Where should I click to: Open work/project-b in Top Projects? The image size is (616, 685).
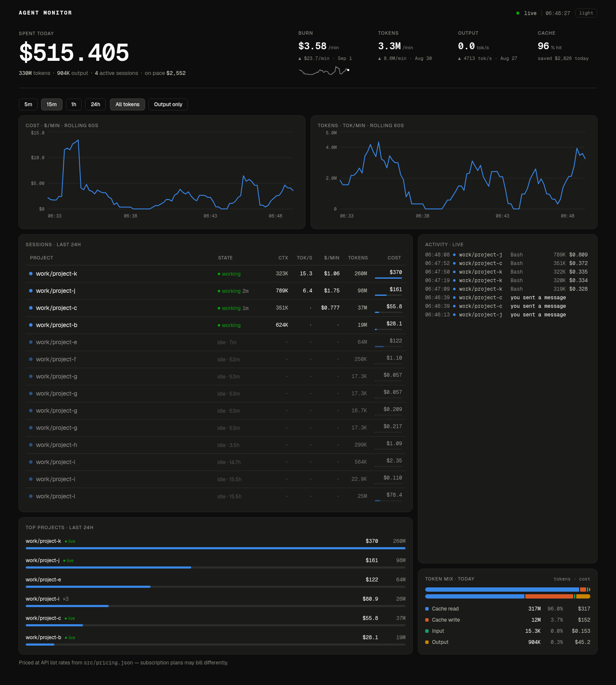click(x=216, y=640)
